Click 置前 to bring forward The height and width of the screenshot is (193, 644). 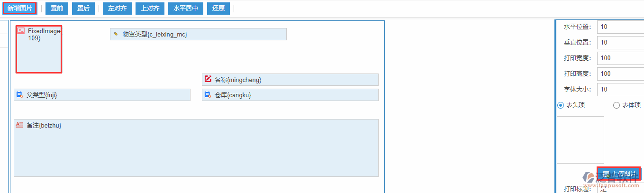(x=57, y=9)
